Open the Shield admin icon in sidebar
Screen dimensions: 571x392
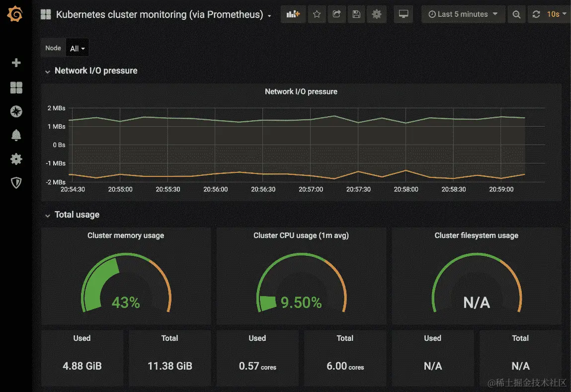point(16,183)
